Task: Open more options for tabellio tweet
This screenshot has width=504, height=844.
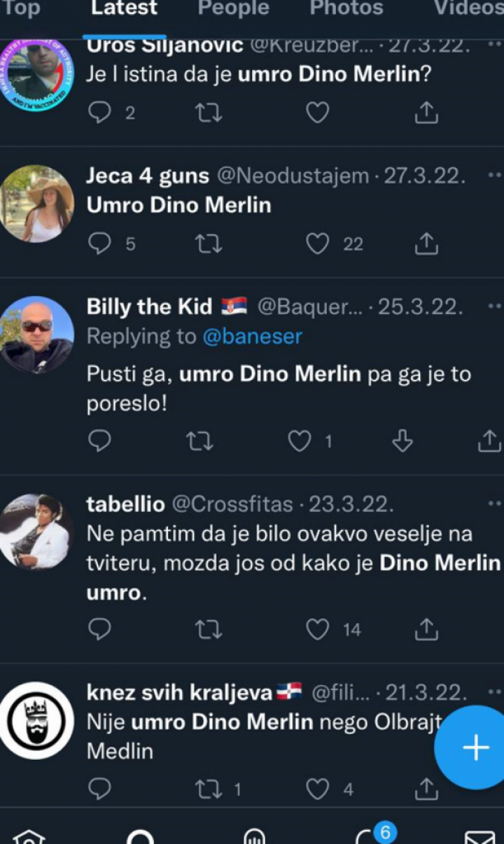Action: coord(494,504)
